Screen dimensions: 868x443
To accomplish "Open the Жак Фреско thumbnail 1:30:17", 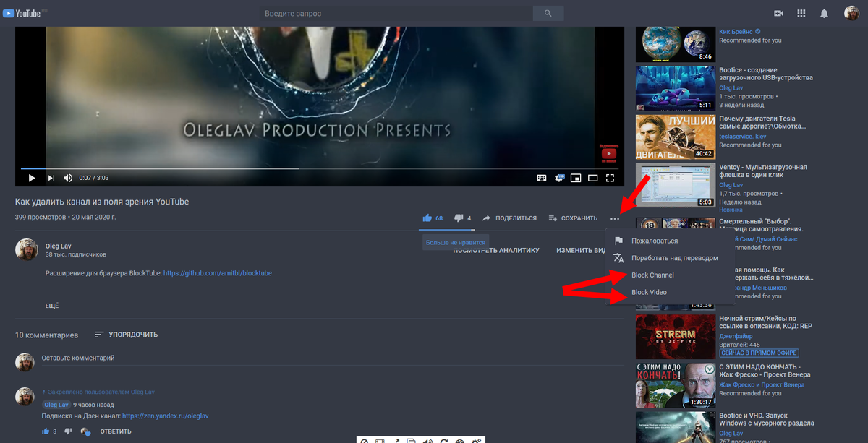I will coord(674,386).
